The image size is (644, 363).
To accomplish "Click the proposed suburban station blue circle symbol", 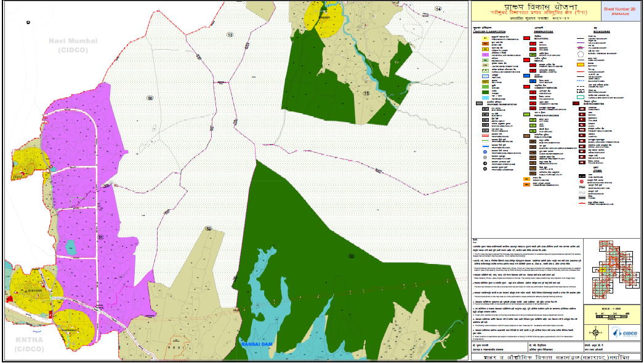I will pyautogui.click(x=485, y=152).
